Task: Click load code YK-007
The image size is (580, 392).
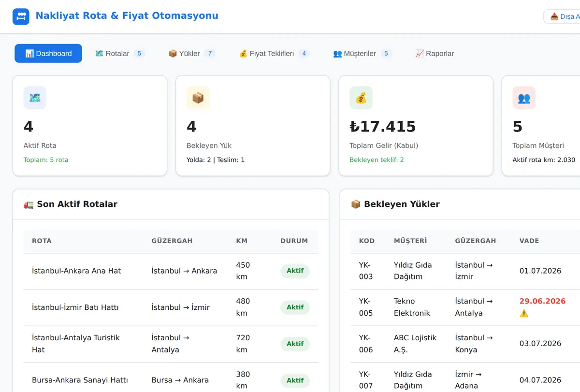Action: click(x=366, y=380)
